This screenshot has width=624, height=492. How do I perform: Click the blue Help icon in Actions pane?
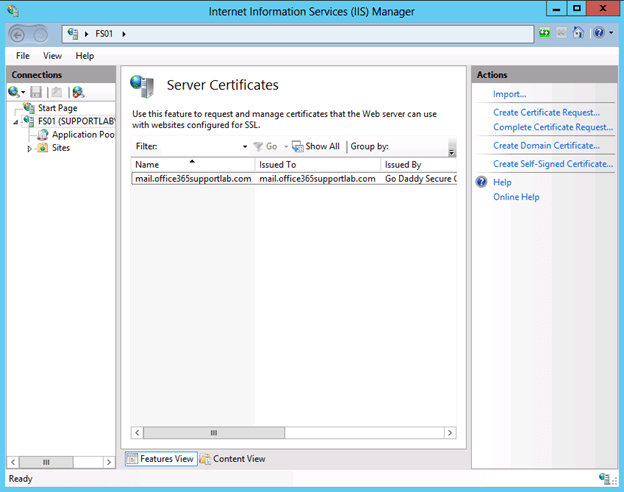pyautogui.click(x=482, y=182)
